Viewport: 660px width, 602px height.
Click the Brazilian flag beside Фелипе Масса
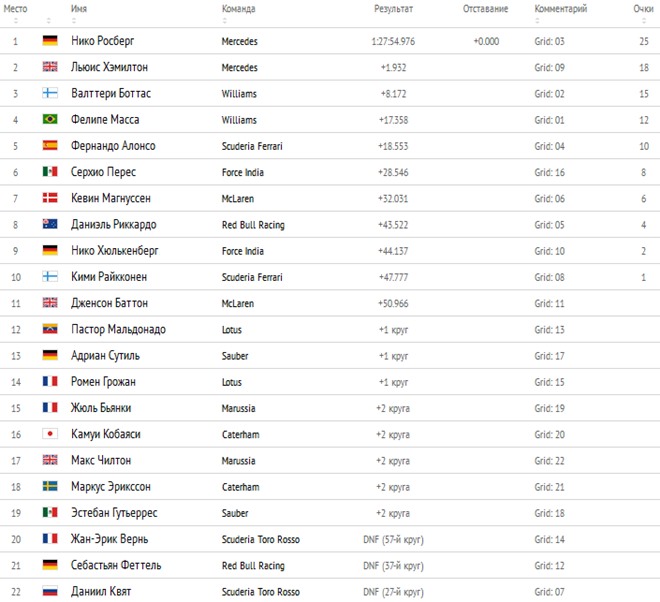[x=50, y=119]
